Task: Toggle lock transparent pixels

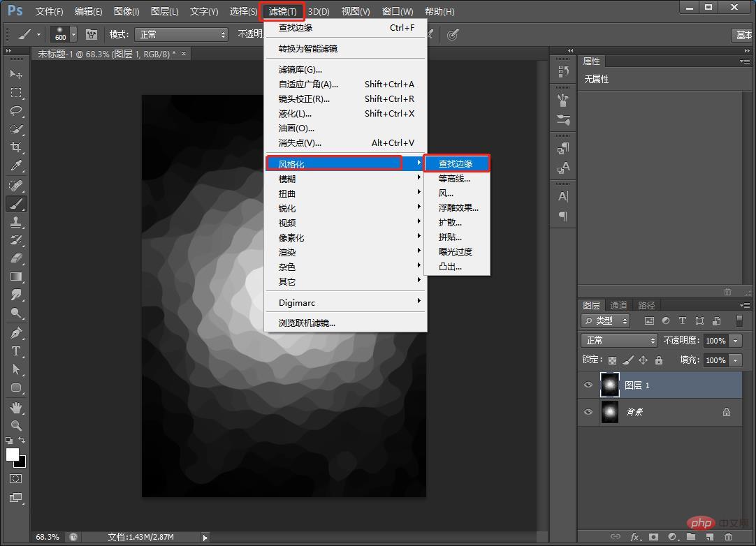Action: click(x=612, y=360)
